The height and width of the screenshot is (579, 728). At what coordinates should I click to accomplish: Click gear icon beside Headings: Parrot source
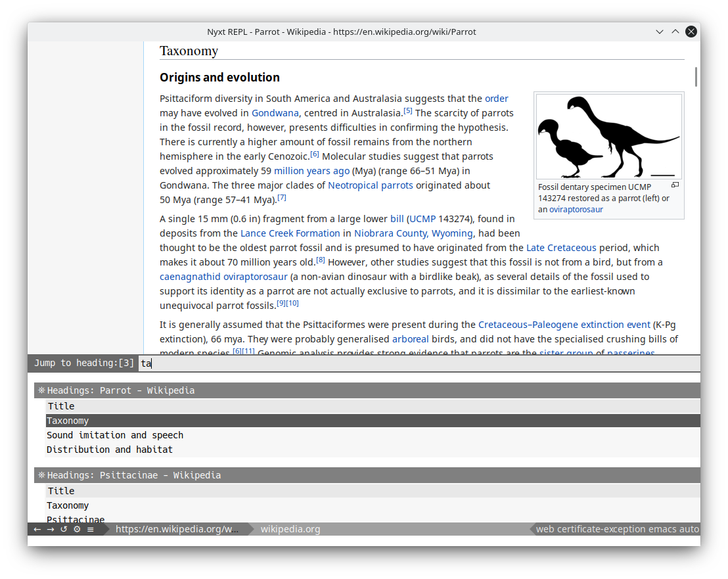[41, 390]
